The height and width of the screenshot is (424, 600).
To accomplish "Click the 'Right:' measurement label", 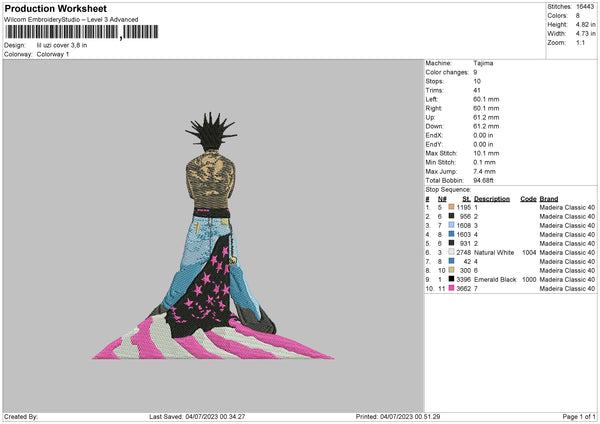I will point(434,109).
